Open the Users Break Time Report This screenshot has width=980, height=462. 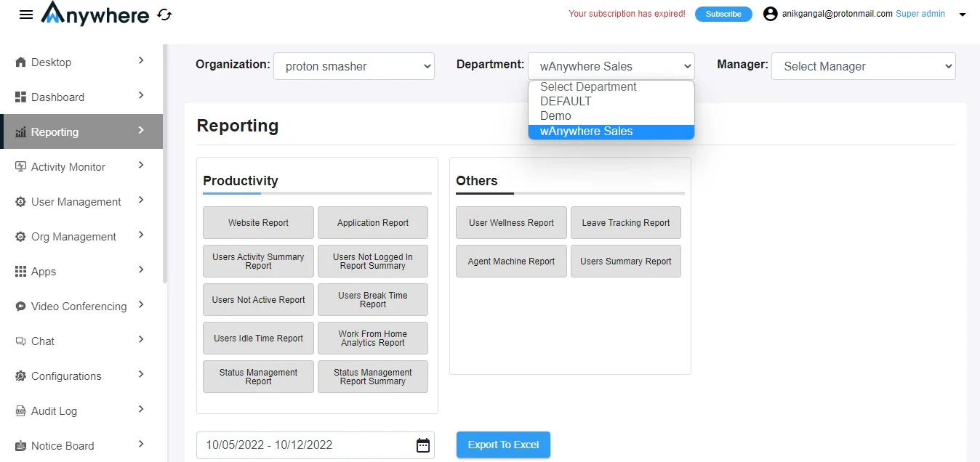point(373,300)
